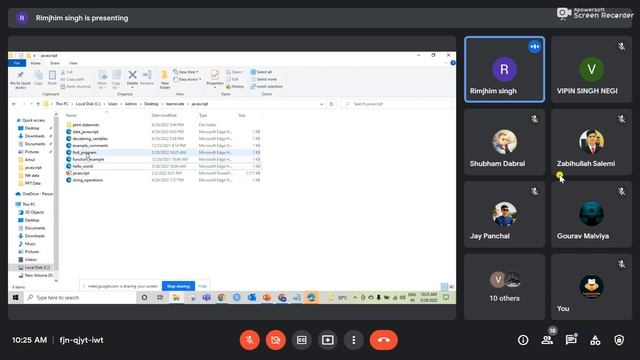Image resolution: width=640 pixels, height=360 pixels.
Task: Leave the call with the red hang-up button
Action: click(x=384, y=340)
